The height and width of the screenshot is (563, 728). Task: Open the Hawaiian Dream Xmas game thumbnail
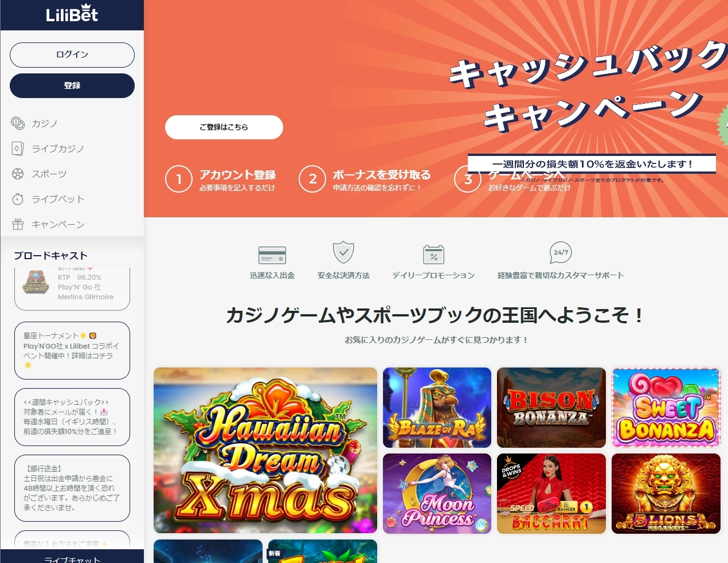tap(265, 451)
